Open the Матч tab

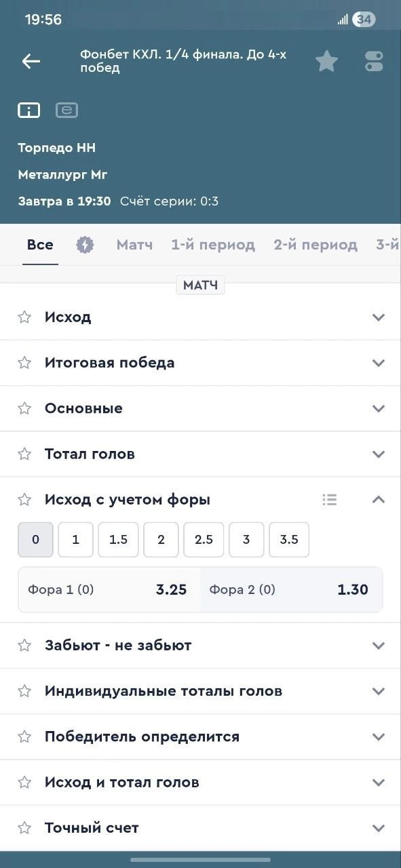pyautogui.click(x=134, y=244)
